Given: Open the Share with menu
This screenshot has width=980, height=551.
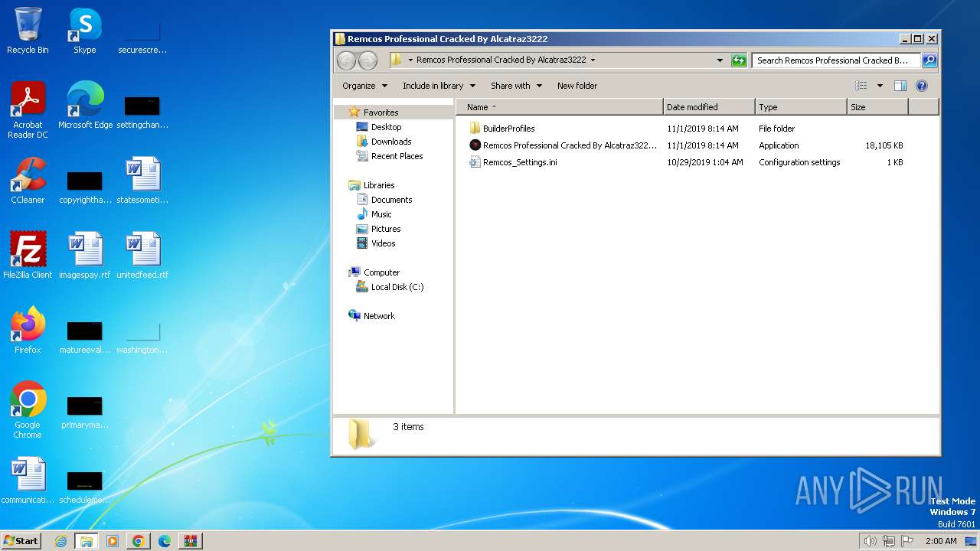Looking at the screenshot, I should [516, 86].
